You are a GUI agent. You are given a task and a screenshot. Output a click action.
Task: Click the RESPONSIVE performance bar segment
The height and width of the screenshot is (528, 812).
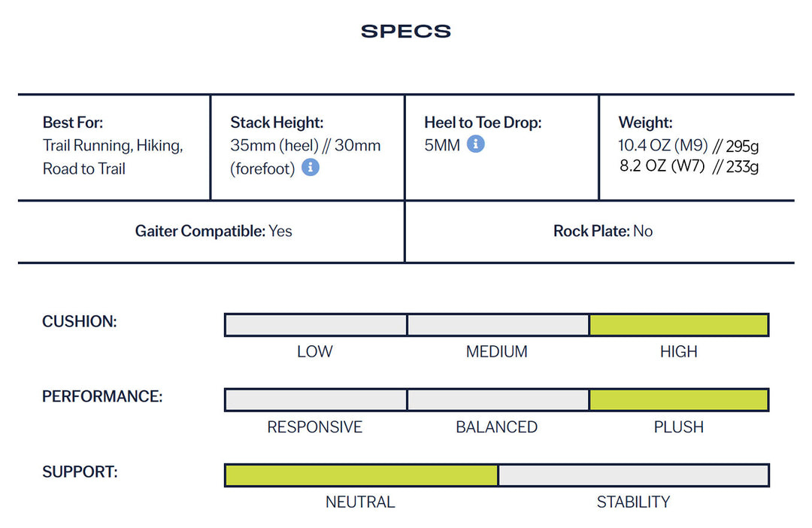click(x=316, y=400)
